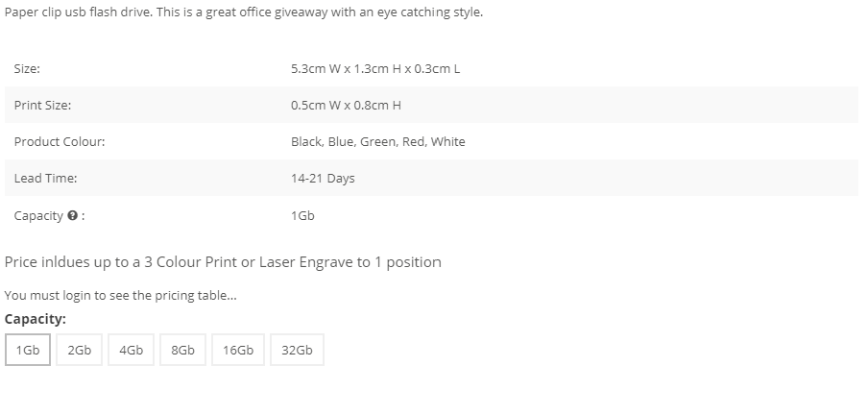Viewport: 868px width, 415px height.
Task: Click the 1Gb capacity table value
Action: [302, 215]
